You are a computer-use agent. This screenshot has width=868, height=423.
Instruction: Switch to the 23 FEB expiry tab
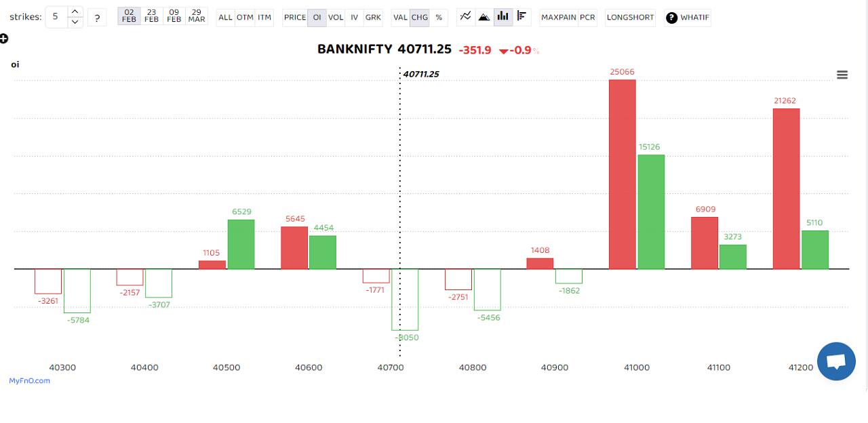point(151,17)
